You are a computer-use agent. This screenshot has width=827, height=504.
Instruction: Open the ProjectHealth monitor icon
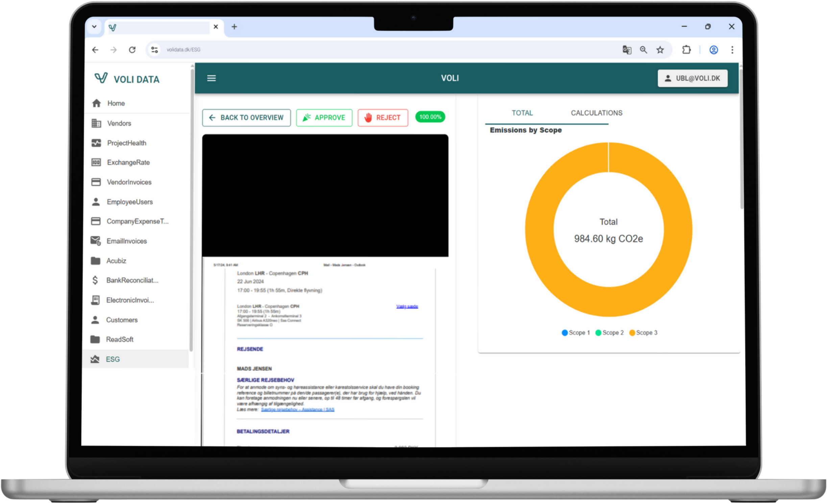(x=96, y=143)
